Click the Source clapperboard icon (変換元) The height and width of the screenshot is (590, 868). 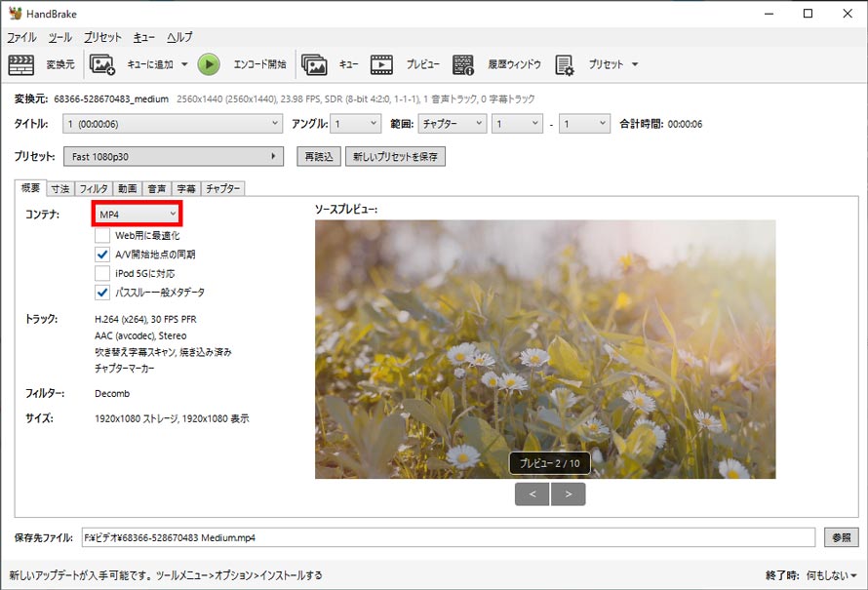[21, 64]
